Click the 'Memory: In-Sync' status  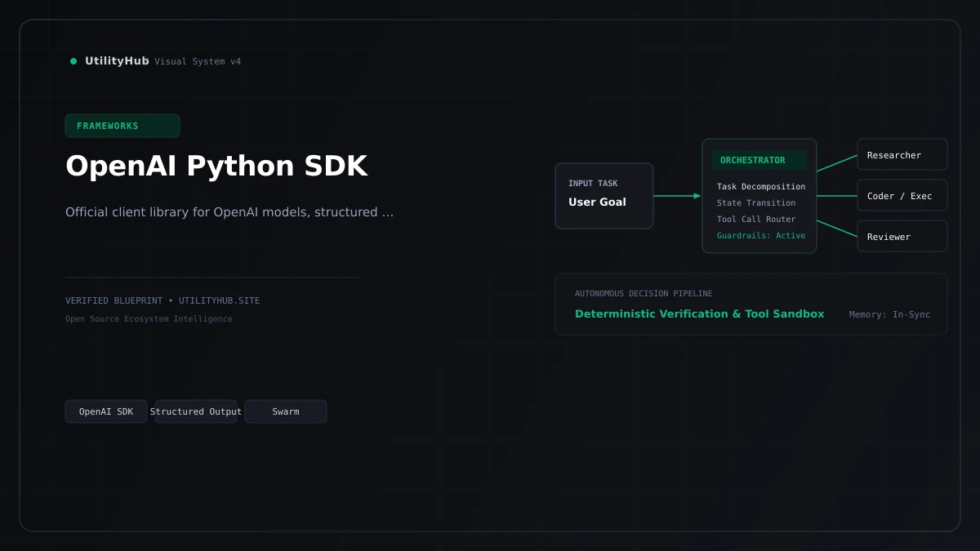pyautogui.click(x=889, y=315)
